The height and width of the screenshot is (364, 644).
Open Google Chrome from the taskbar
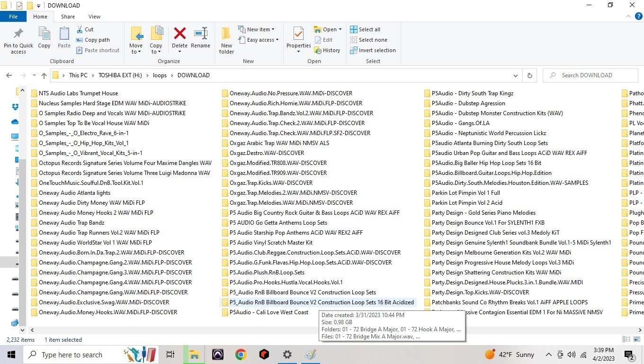point(241,355)
